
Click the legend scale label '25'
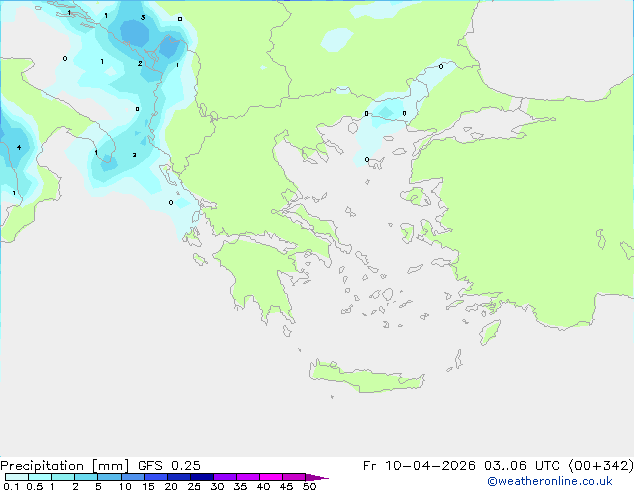tap(194, 486)
